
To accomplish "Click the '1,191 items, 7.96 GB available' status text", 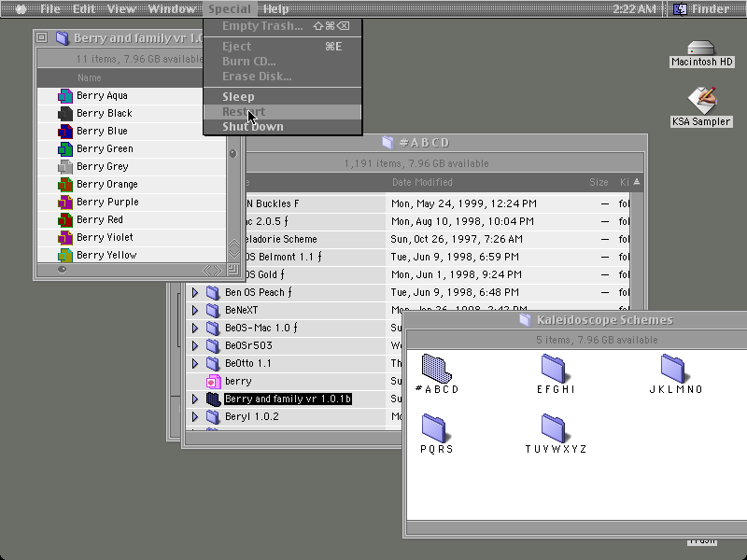I will (x=416, y=164).
